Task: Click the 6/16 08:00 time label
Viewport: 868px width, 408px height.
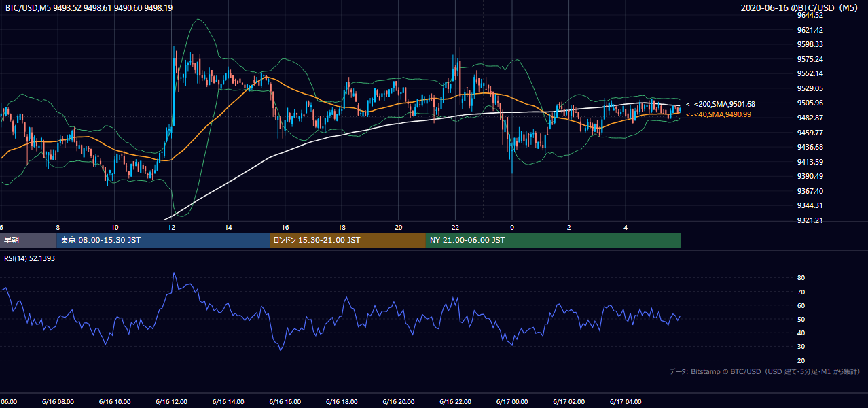Action: pyautogui.click(x=58, y=401)
